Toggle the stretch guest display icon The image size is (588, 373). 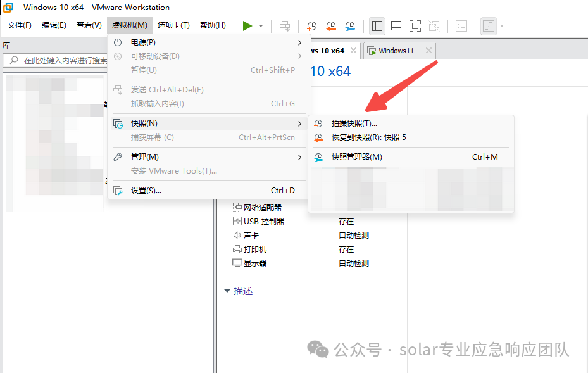pos(488,26)
